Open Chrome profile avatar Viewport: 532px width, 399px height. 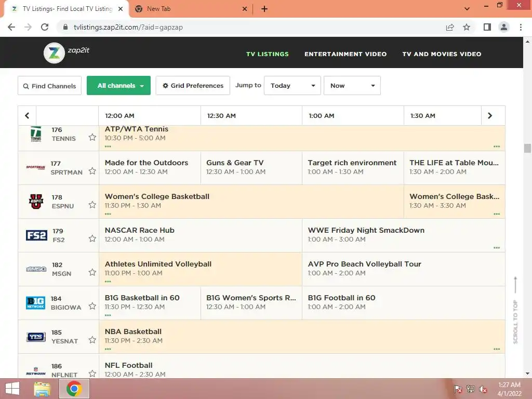[504, 27]
